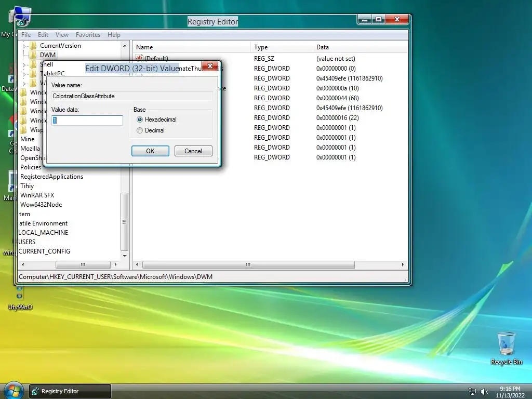
Task: Expand the Shell tree node
Action: (24, 65)
